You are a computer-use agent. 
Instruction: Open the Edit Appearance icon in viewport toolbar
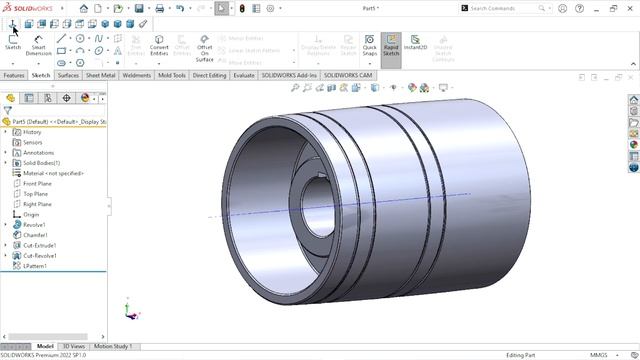click(x=412, y=88)
